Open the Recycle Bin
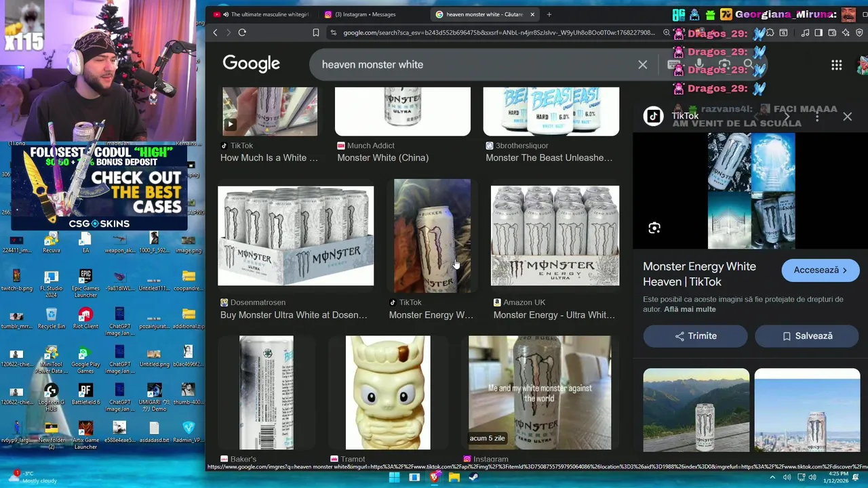This screenshot has width=868, height=488. click(x=52, y=319)
